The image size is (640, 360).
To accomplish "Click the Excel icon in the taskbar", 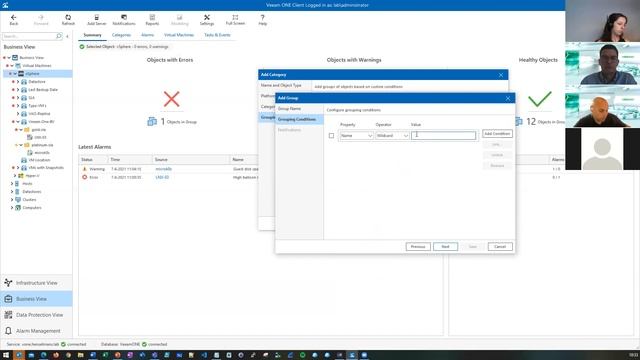I will tap(105, 355).
